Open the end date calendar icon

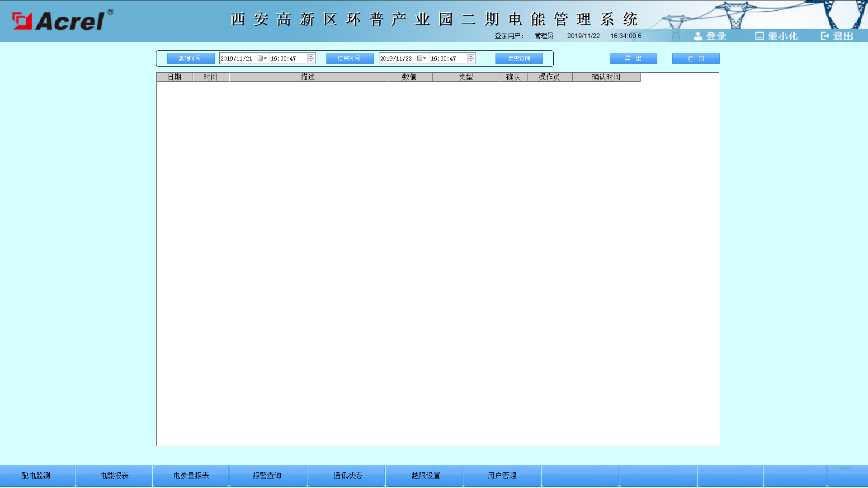click(420, 58)
